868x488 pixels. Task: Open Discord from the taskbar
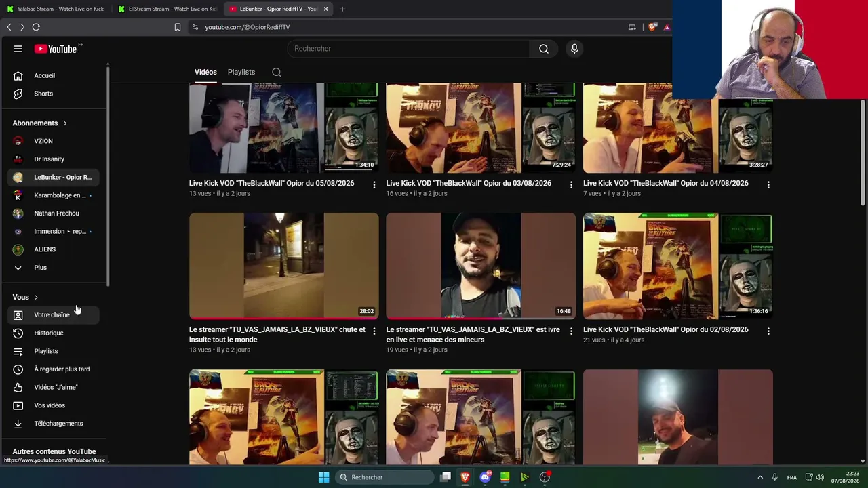(485, 477)
